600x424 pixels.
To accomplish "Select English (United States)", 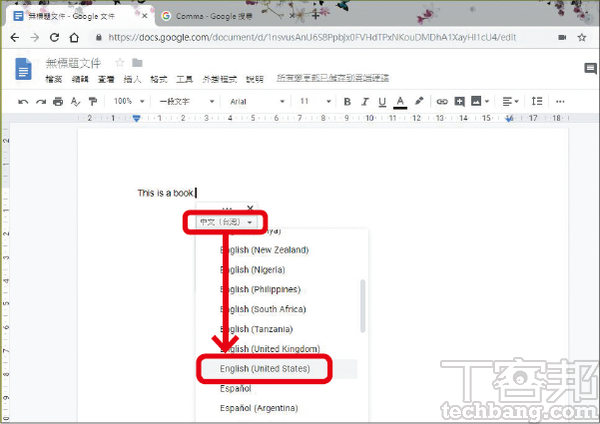I will (x=265, y=369).
